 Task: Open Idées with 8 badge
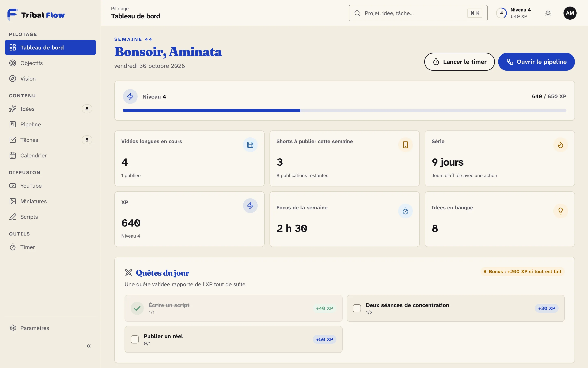tap(50, 109)
